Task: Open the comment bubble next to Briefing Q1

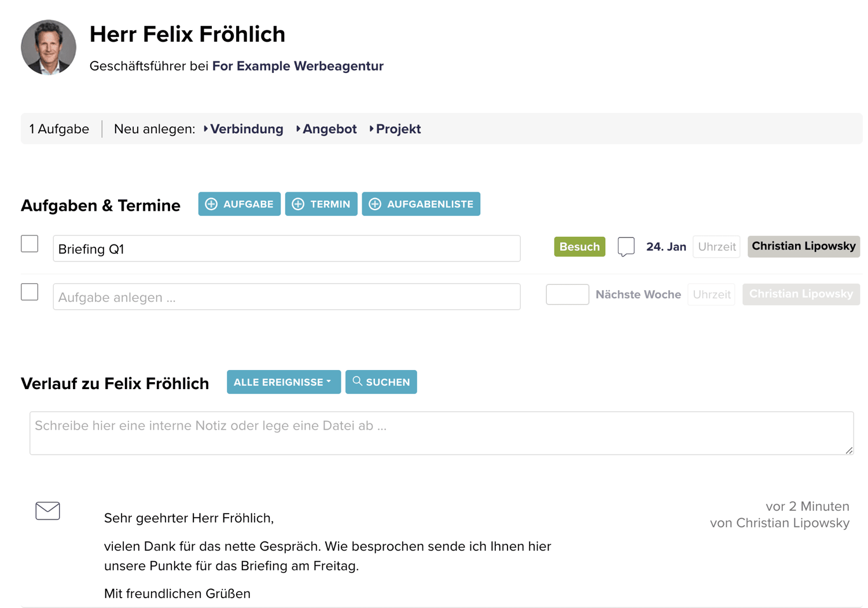Action: (x=626, y=247)
